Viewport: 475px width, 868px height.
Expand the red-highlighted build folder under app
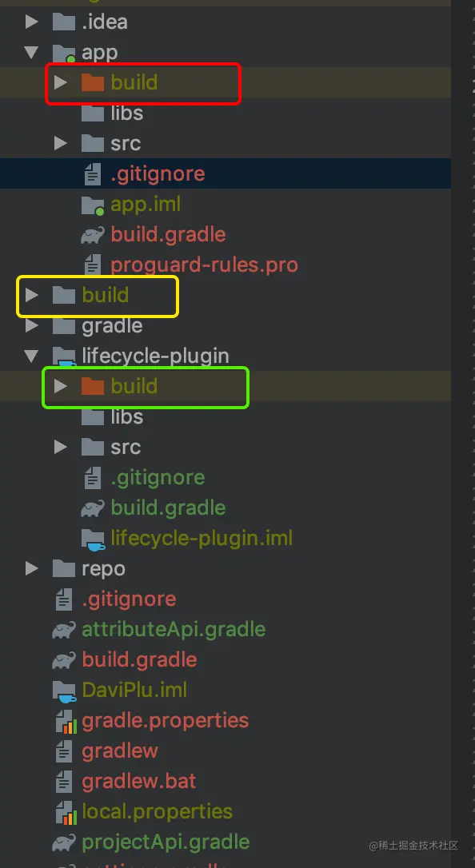[62, 82]
